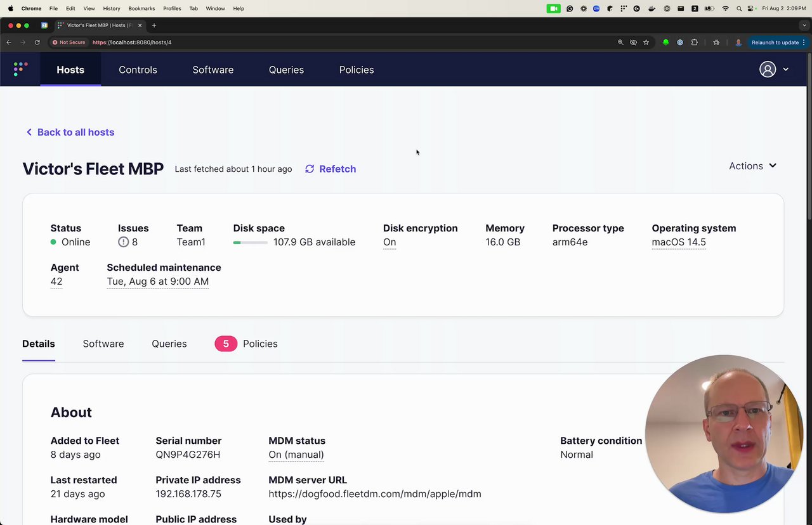Click the crossed-out eye icon in address bar
The width and height of the screenshot is (812, 525).
633,42
